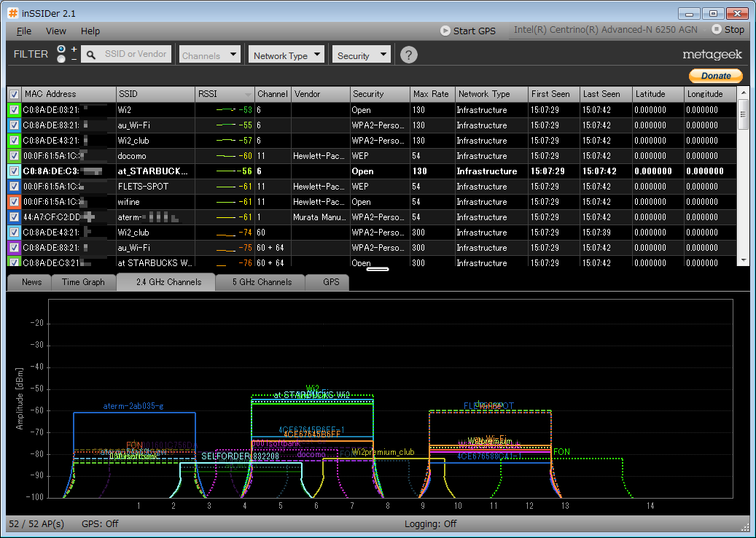
Task: Open the Time Graph tab
Action: pos(83,282)
